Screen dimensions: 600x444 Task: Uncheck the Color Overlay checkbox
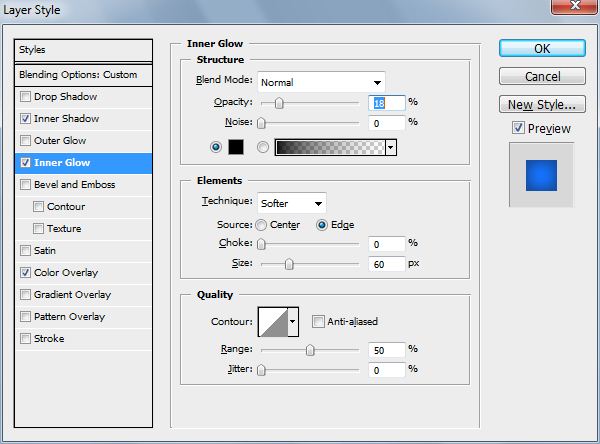(25, 273)
